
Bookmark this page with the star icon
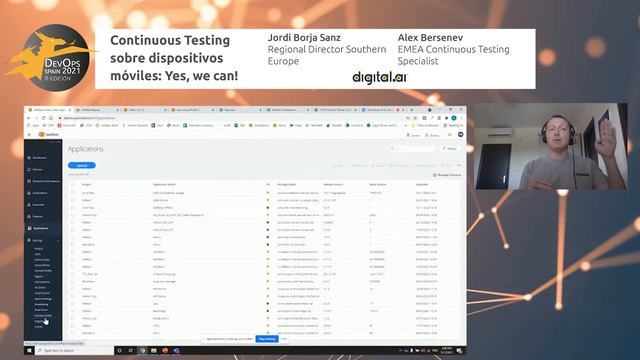415,118
